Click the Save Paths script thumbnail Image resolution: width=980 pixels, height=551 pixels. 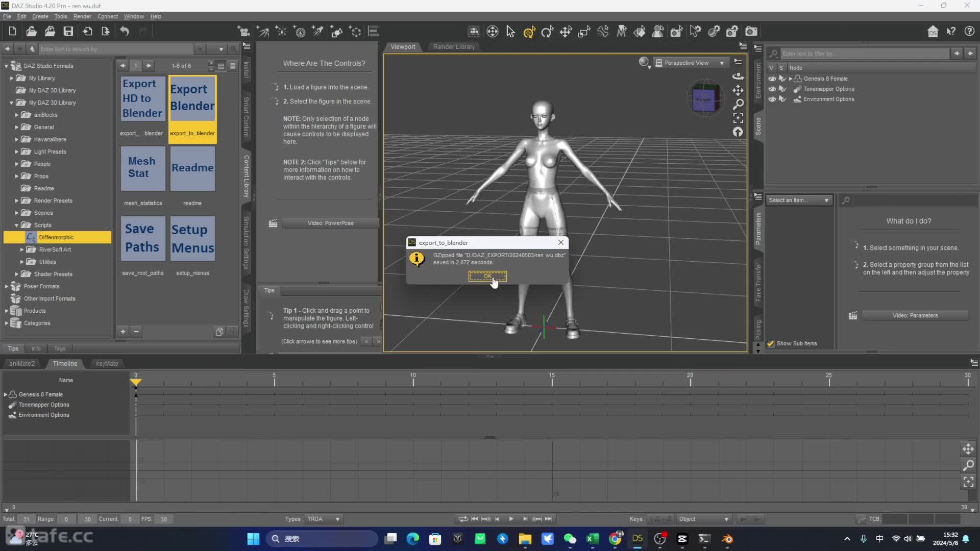point(142,238)
